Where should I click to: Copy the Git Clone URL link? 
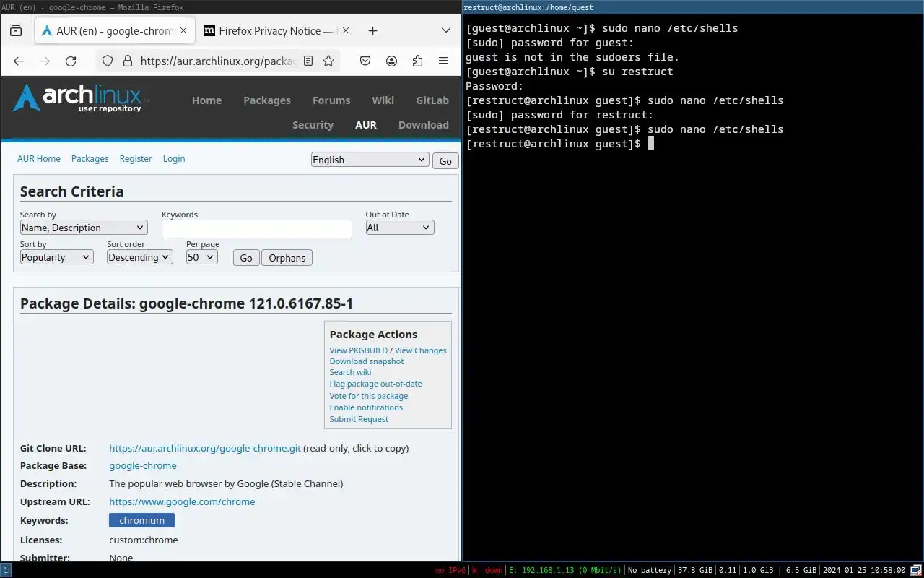point(205,448)
